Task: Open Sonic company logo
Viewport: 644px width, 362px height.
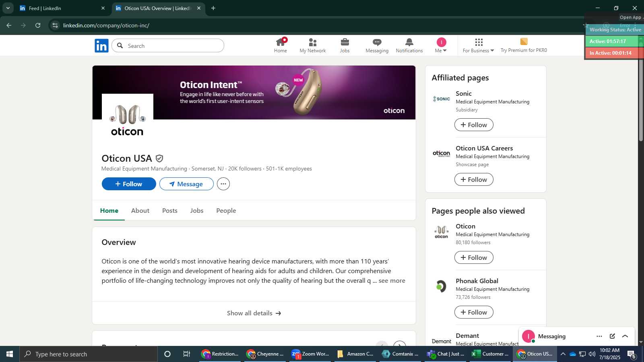Action: click(x=442, y=99)
